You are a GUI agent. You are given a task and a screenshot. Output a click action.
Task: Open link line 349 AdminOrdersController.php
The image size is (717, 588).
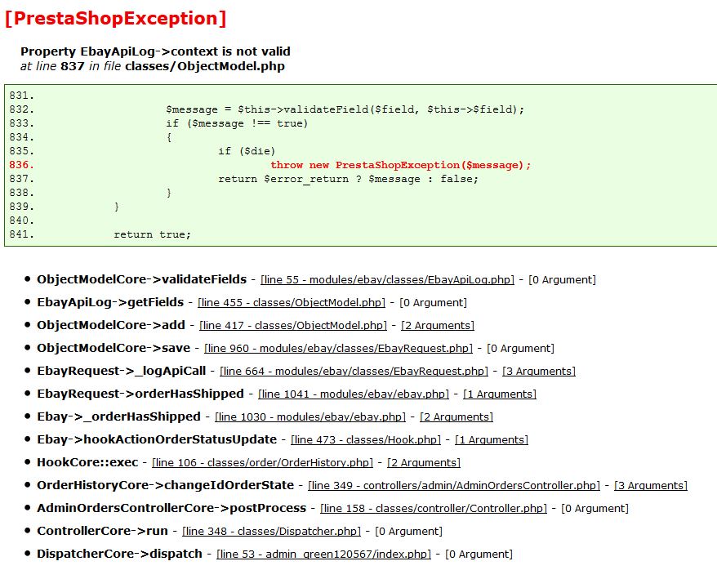point(454,486)
